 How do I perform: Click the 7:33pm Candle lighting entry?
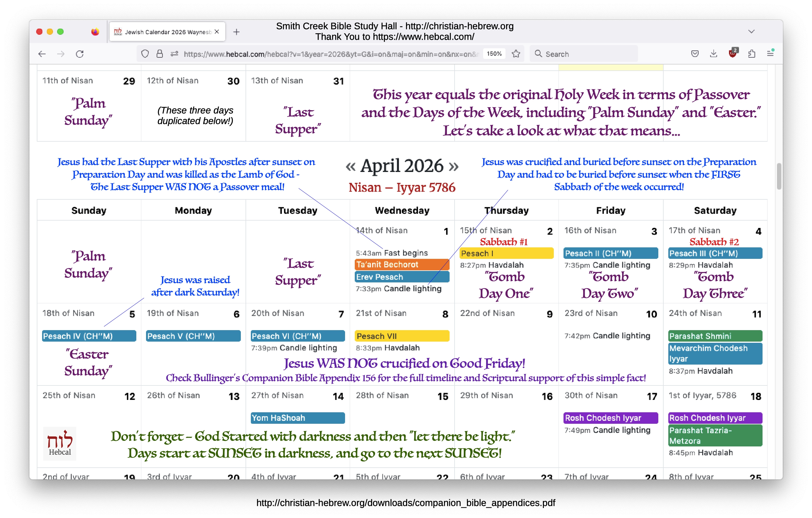pos(399,289)
